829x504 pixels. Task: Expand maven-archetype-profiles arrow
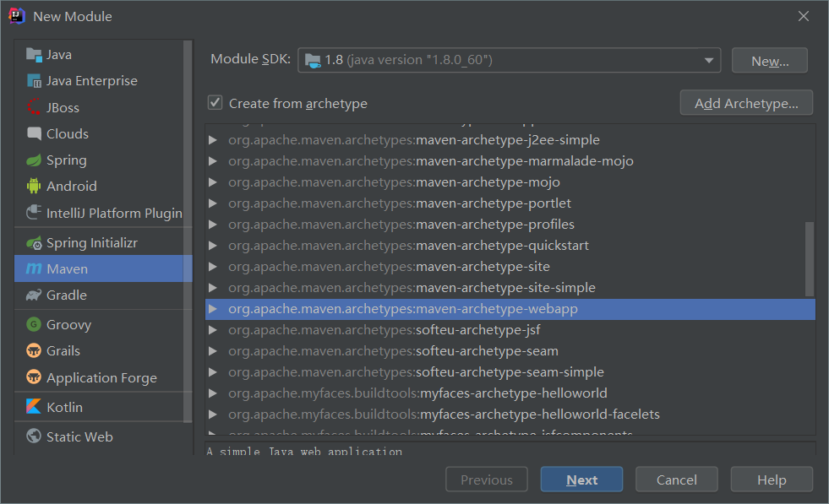213,225
